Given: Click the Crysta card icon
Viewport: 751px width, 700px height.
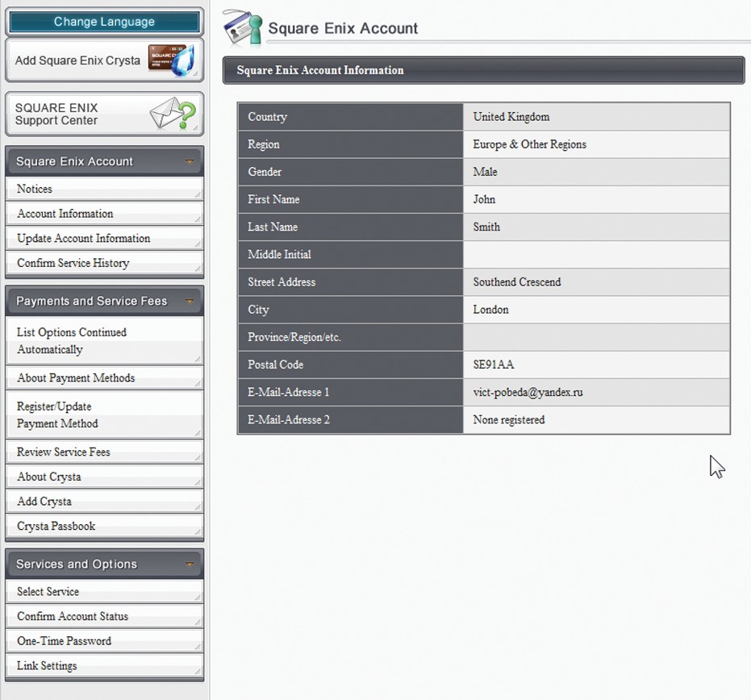Looking at the screenshot, I should [171, 60].
